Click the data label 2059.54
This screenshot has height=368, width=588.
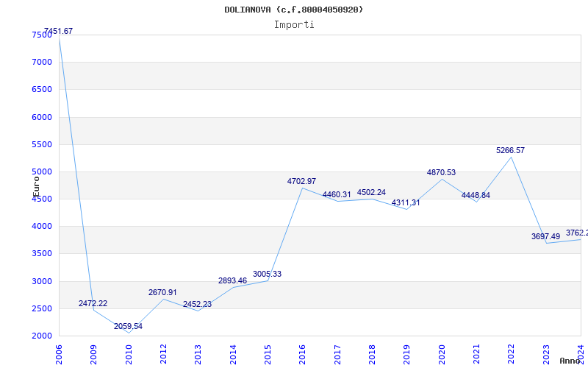[128, 326]
